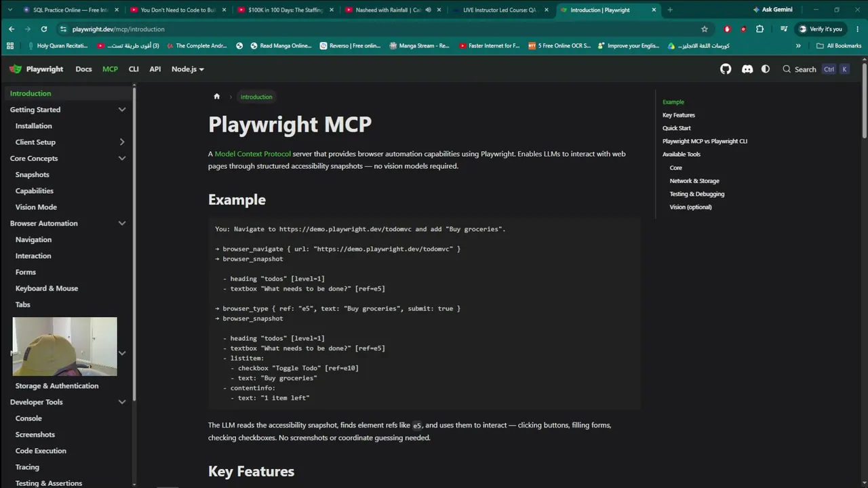Screen dimensions: 868x488
Task: Open Ask Gemini in the title bar
Action: 772,10
